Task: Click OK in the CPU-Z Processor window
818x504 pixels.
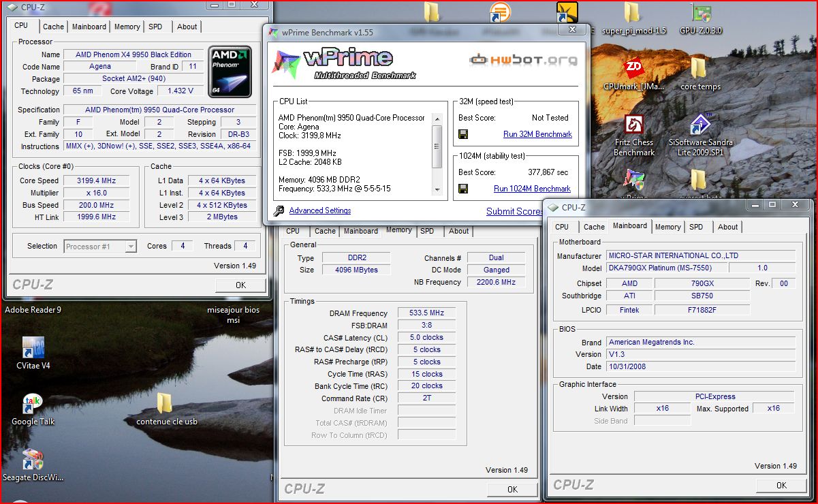Action: [240, 285]
